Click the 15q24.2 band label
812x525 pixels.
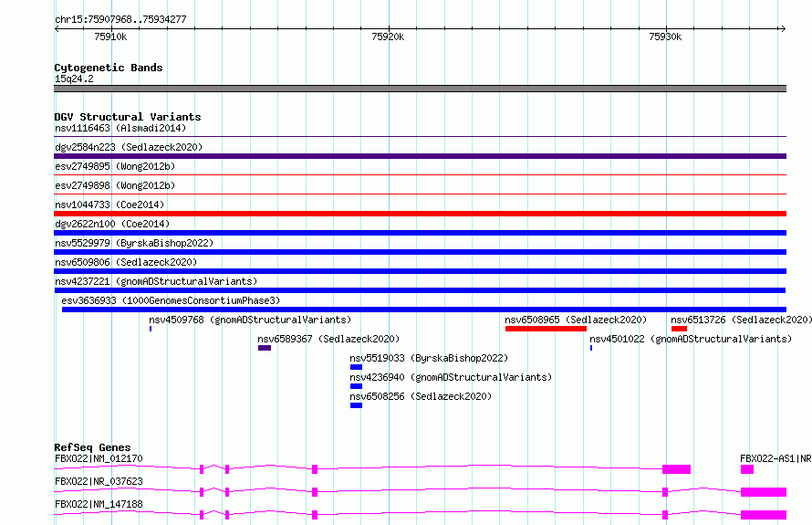tap(74, 79)
